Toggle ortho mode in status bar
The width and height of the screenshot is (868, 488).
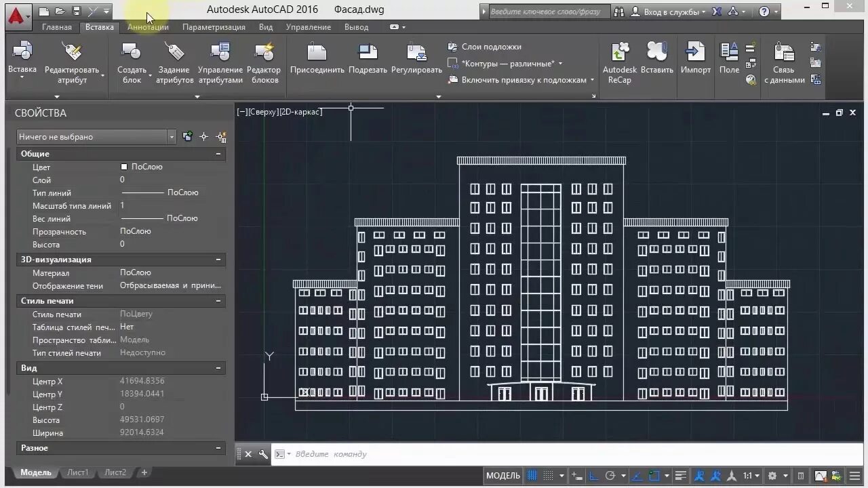click(593, 476)
